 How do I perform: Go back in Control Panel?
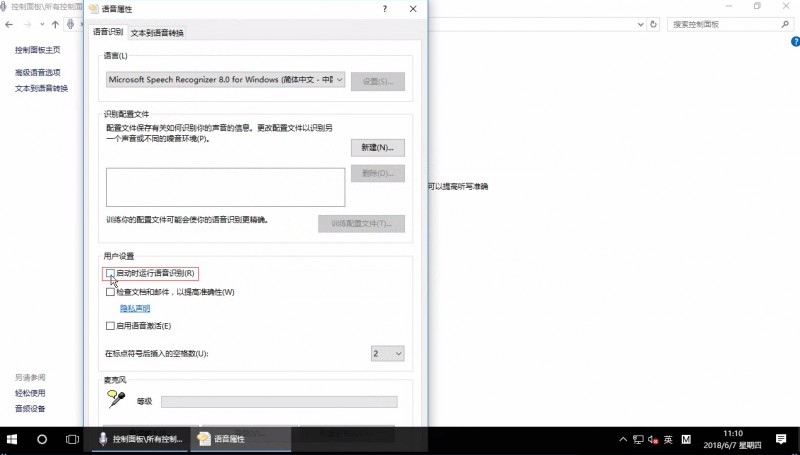coord(9,24)
